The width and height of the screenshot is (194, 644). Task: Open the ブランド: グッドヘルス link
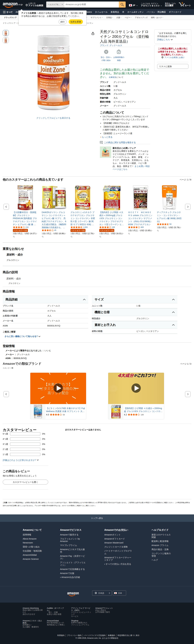(x=111, y=46)
